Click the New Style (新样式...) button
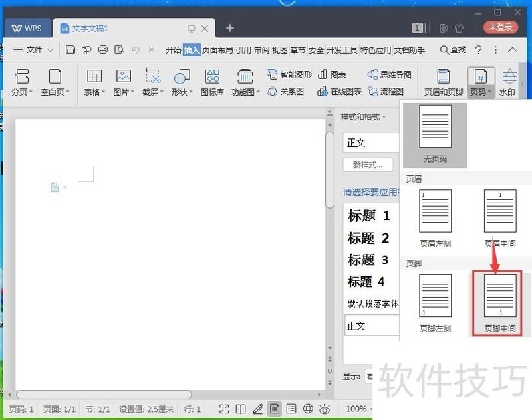This screenshot has width=532, height=420. pyautogui.click(x=368, y=165)
